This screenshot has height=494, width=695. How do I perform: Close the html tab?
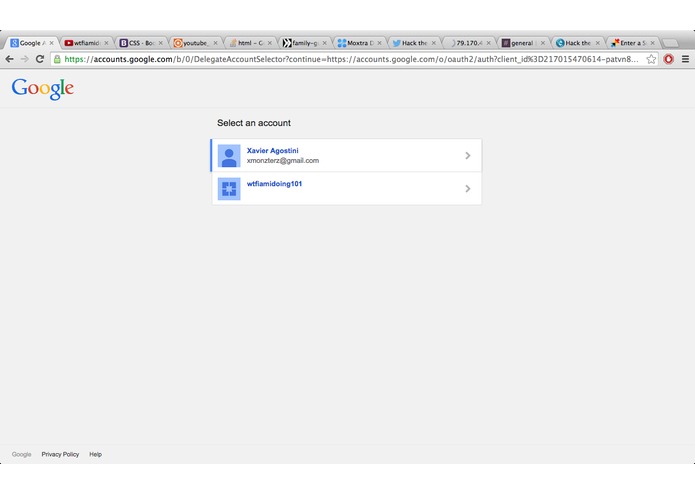point(269,43)
